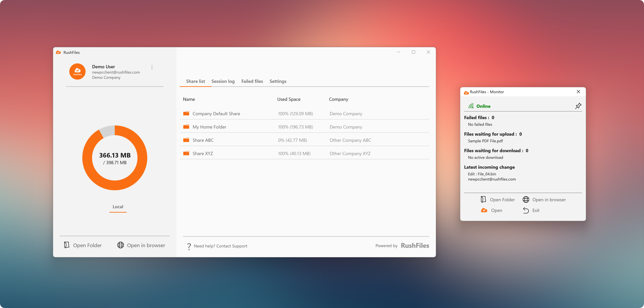Click the Open Folder icon in main window
Viewport: 644px width, 308px height.
tap(67, 245)
